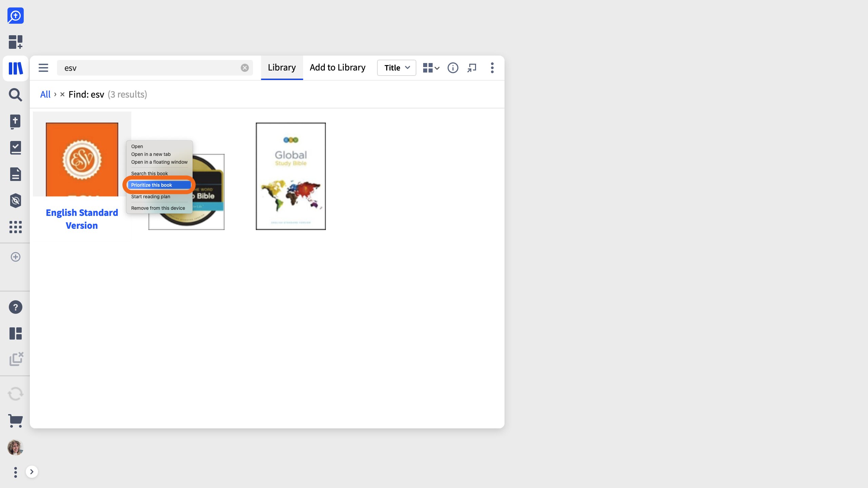Click the open in floating window icon
The height and width of the screenshot is (488, 868).
tap(472, 68)
